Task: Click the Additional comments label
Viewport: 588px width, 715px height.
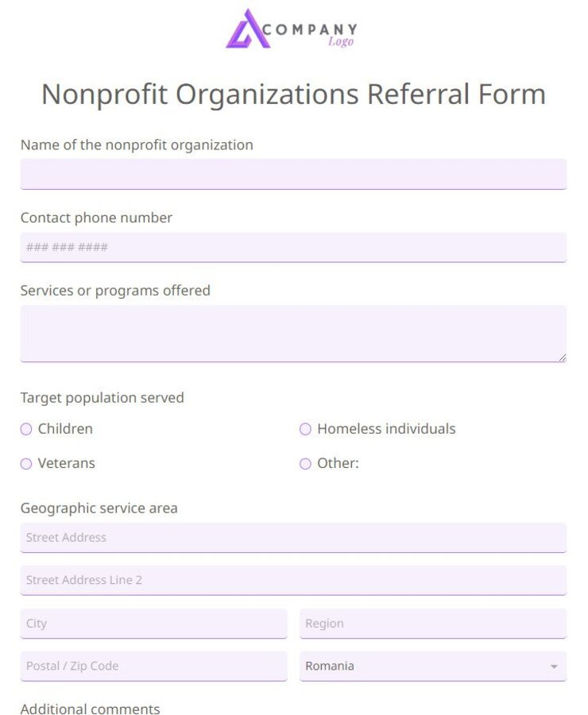Action: coord(90,709)
